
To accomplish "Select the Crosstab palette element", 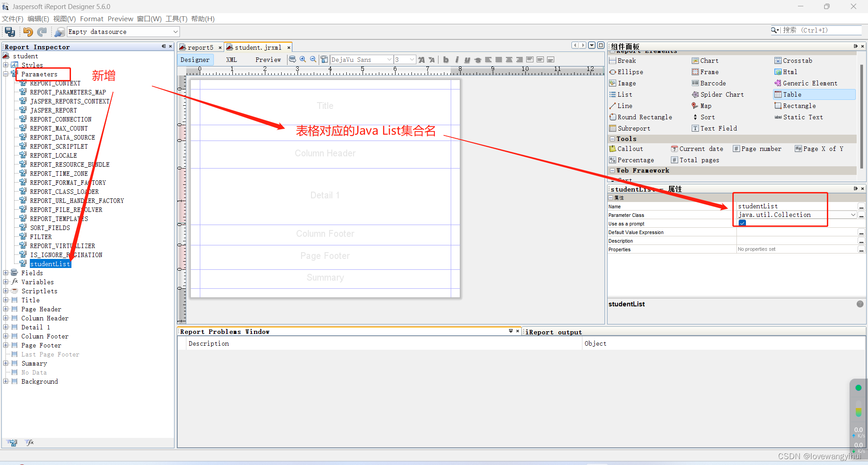I will (x=793, y=61).
